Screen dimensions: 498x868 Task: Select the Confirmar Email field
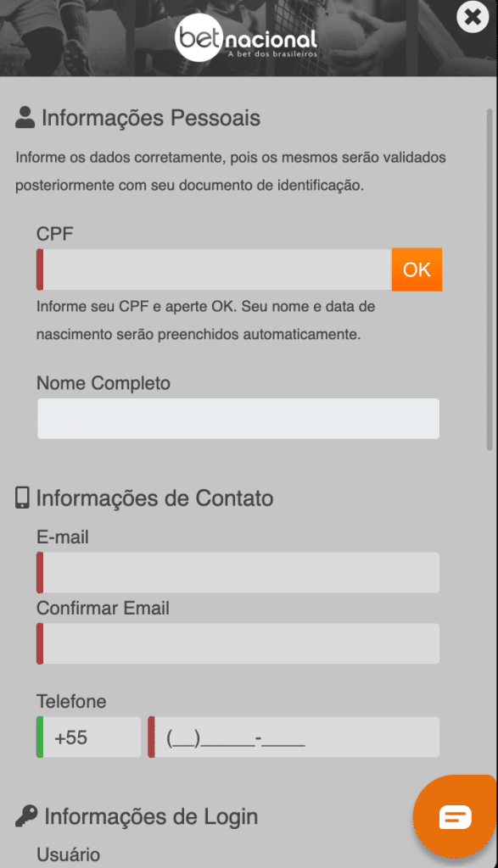pos(238,644)
